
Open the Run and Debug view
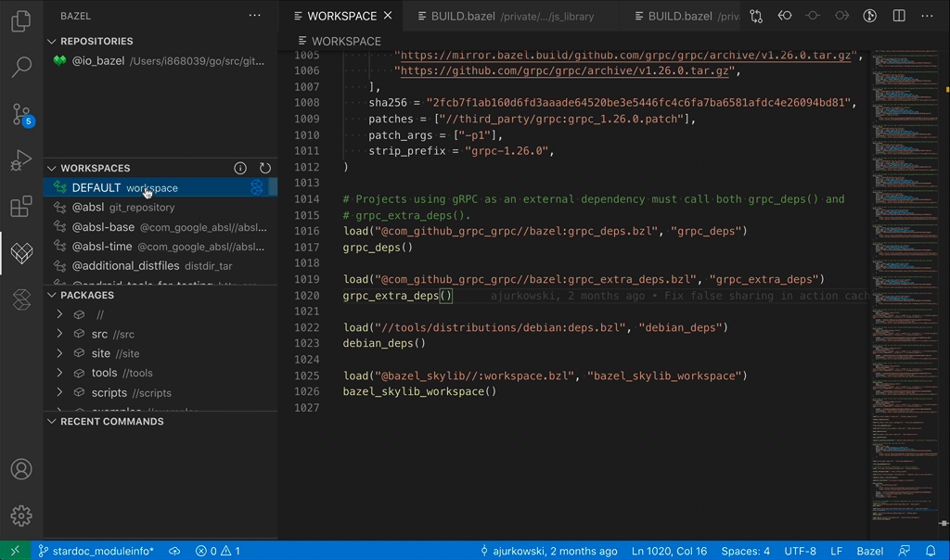[x=21, y=160]
